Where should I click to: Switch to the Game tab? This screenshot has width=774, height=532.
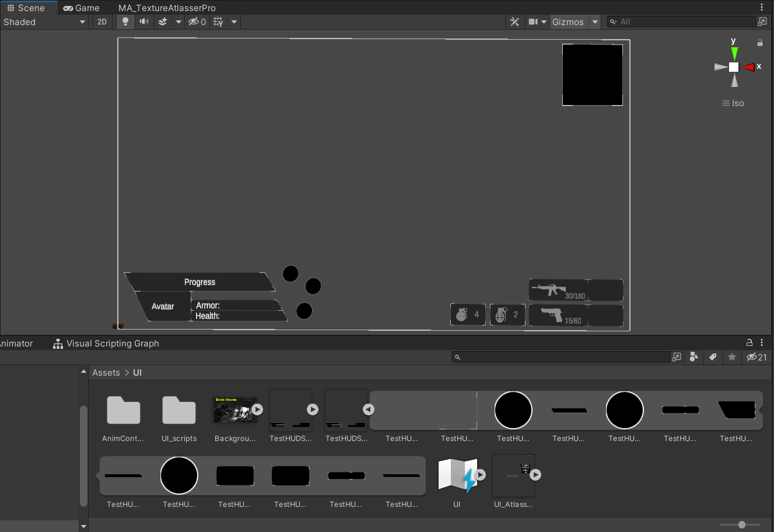point(80,8)
